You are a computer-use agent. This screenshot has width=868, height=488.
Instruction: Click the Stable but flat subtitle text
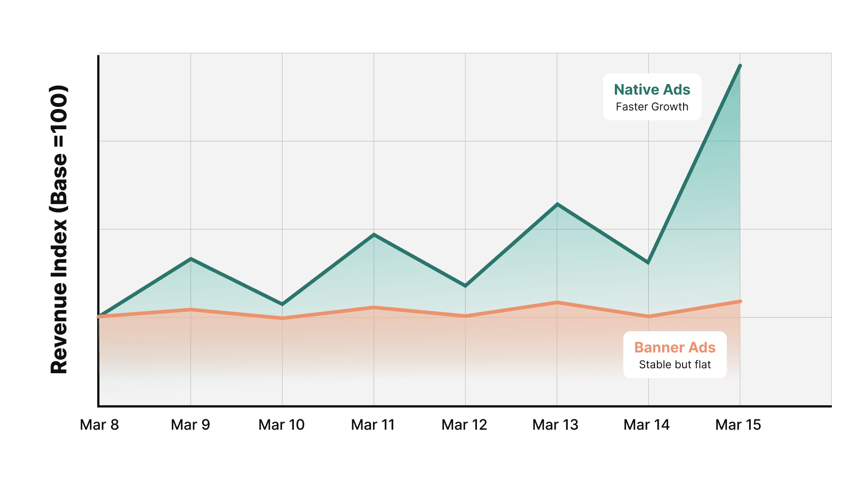point(675,364)
